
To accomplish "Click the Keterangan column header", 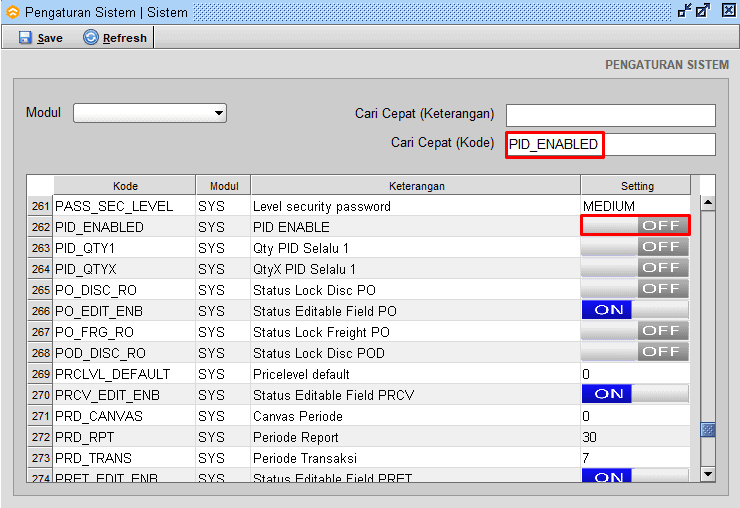I will 416,186.
